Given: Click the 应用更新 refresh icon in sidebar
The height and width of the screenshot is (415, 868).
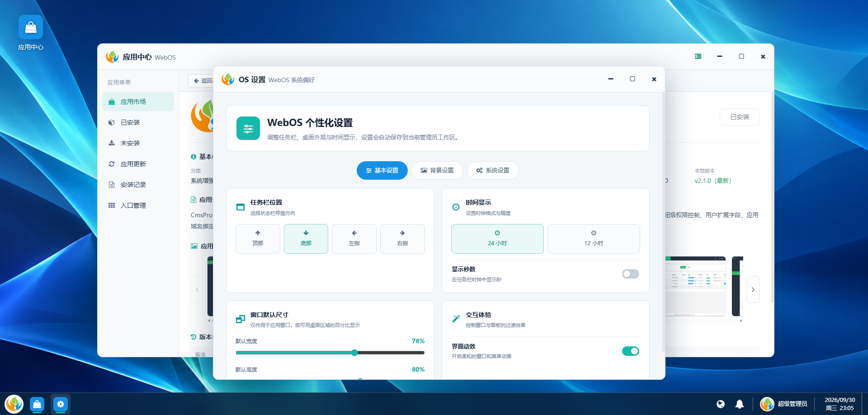Looking at the screenshot, I should [x=112, y=164].
